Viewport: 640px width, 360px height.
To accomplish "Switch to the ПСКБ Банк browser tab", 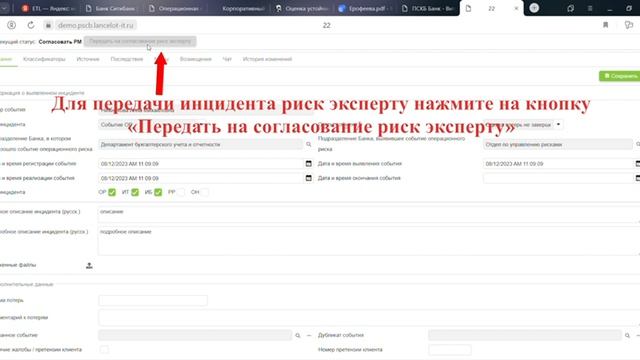I will (428, 8).
